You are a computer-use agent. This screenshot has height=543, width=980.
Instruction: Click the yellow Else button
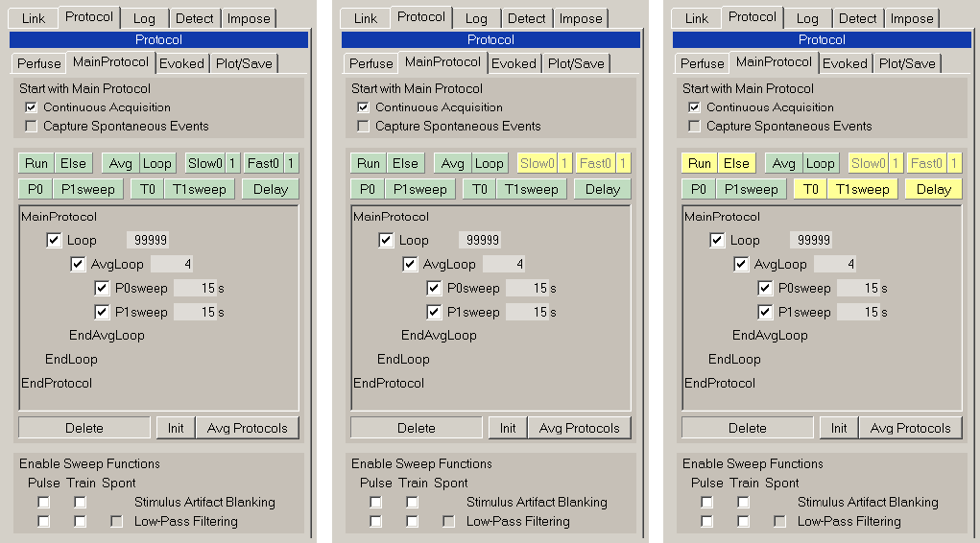[x=736, y=163]
